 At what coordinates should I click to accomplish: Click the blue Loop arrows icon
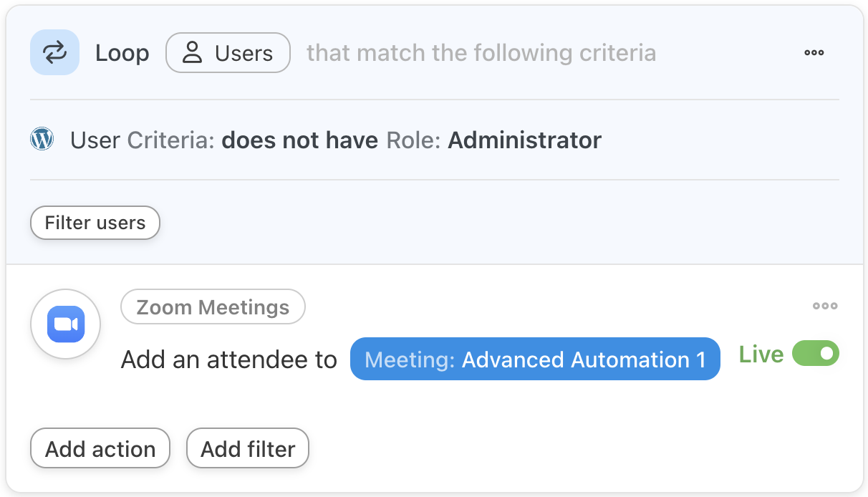click(54, 53)
